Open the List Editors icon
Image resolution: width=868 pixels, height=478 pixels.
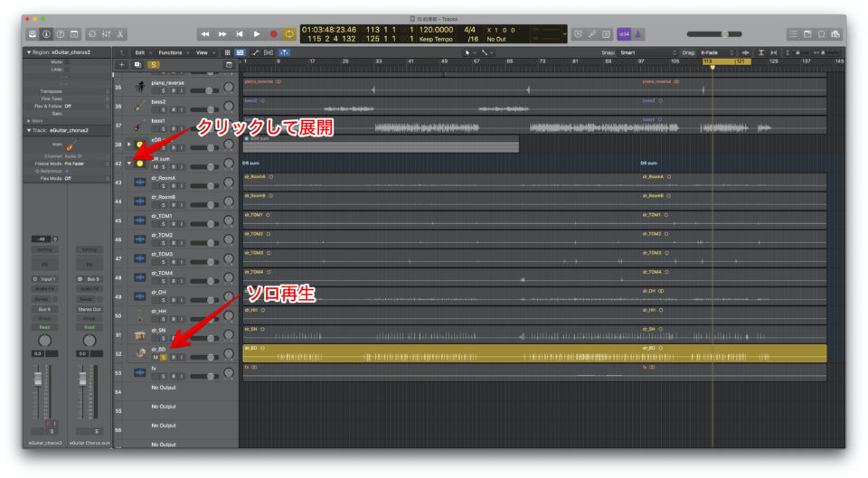tap(792, 33)
